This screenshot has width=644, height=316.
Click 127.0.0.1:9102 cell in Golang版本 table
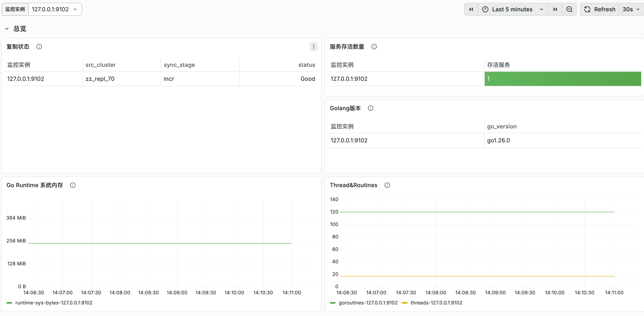click(406, 140)
